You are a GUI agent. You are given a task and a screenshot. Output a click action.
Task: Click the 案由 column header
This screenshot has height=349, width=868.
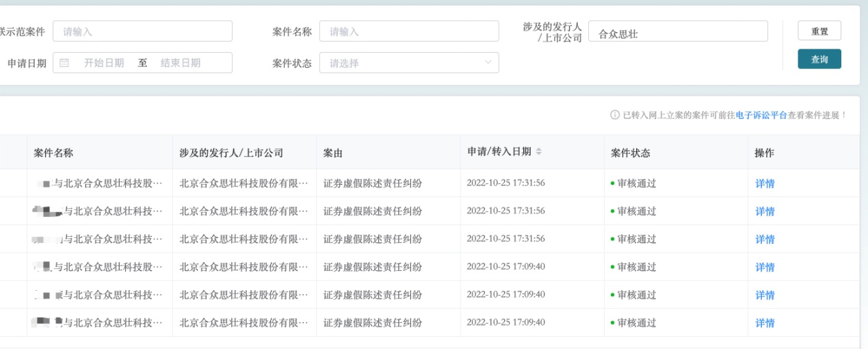(333, 153)
